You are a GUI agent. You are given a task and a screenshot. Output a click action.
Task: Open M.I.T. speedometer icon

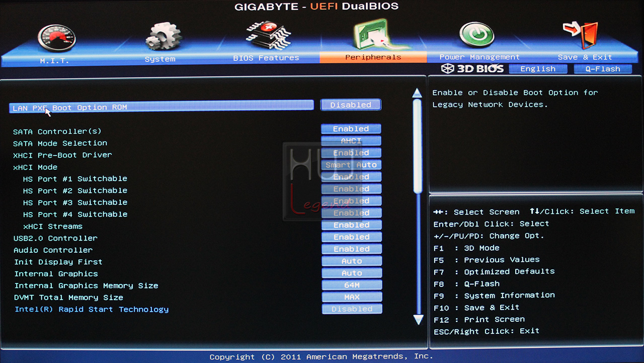(56, 38)
